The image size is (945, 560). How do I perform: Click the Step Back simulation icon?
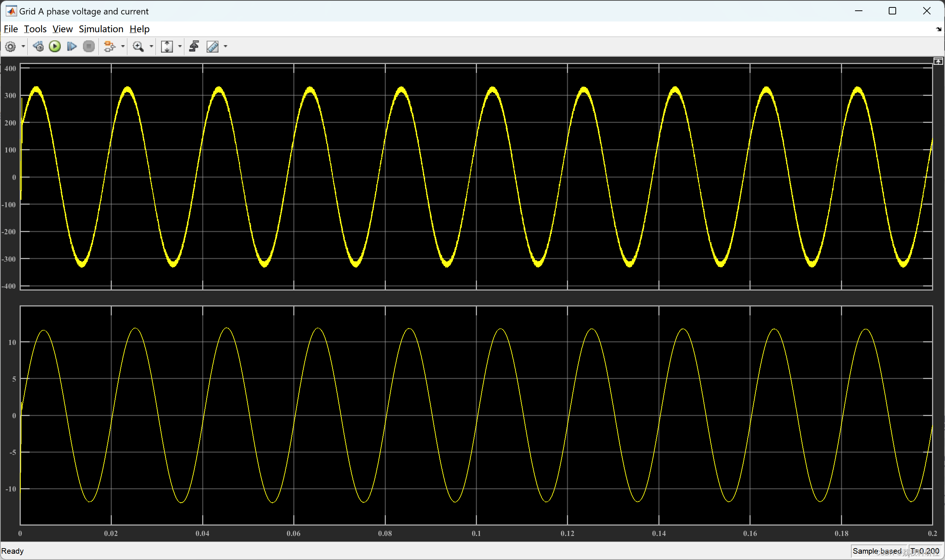click(x=38, y=46)
